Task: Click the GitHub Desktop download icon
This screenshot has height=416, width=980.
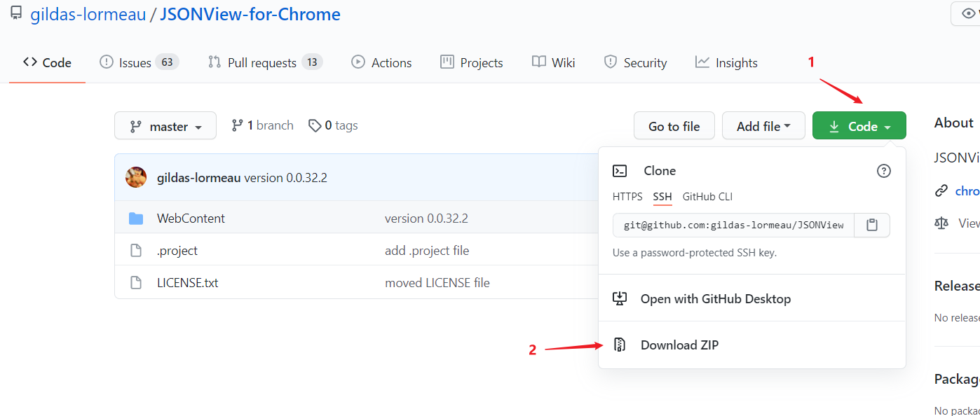Action: pos(620,298)
